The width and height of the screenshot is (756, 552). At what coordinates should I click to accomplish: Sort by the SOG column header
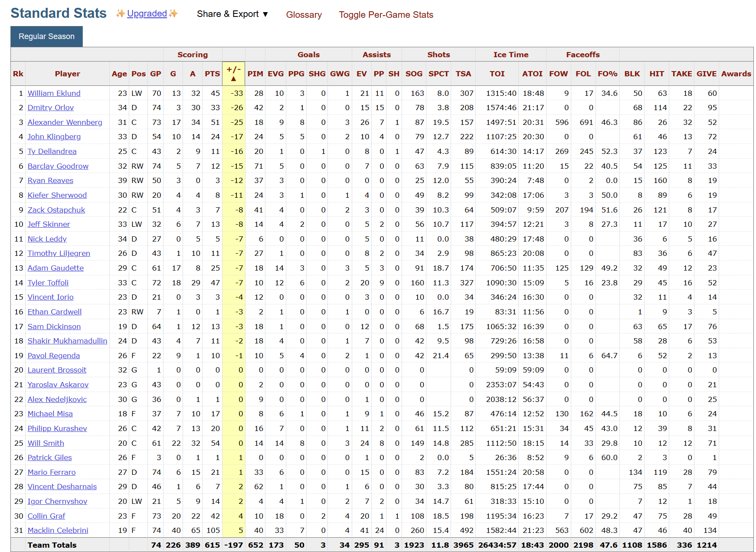pos(414,74)
